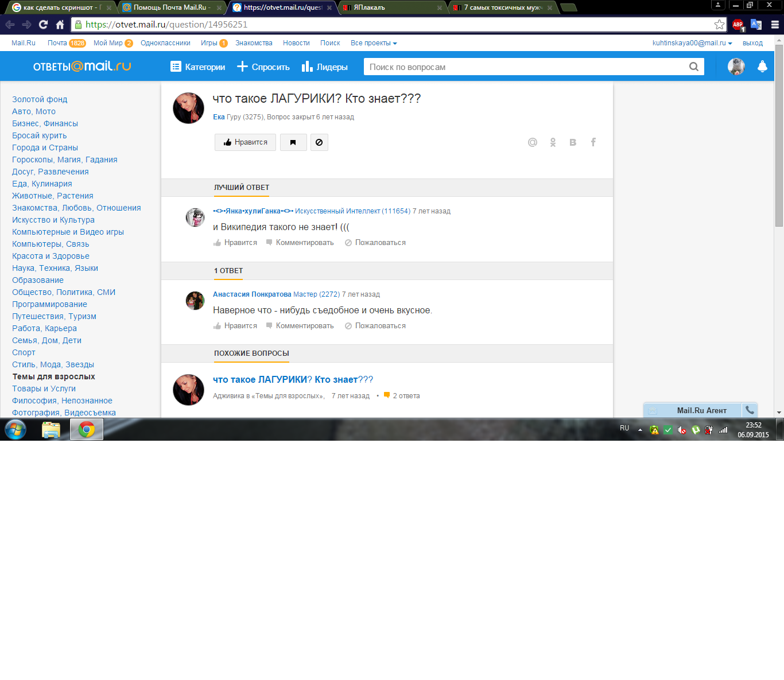Share the question via Odnoklassniki icon
Viewport: 784px width, 680px height.
point(553,142)
